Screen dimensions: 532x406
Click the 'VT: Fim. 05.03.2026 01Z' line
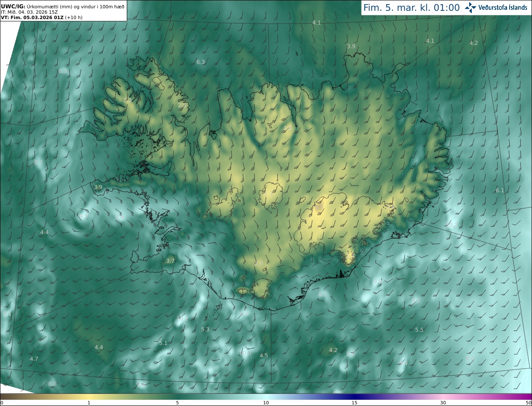42,17
